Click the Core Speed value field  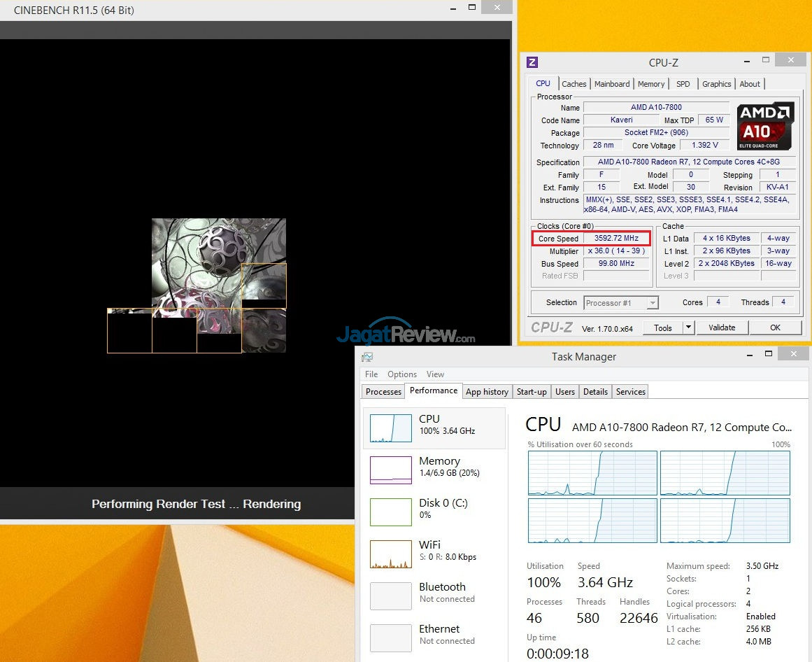616,239
